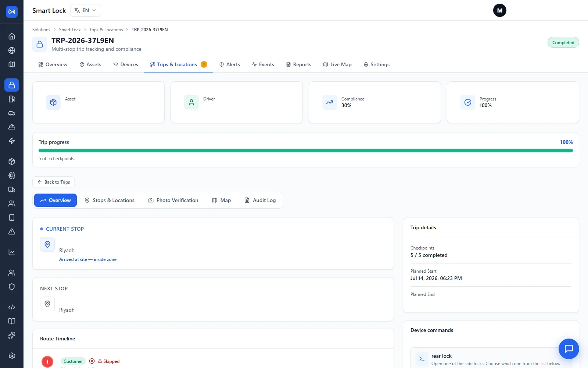Viewport: 588px width, 368px height.
Task: Switch to the Reports tab
Action: pos(299,64)
